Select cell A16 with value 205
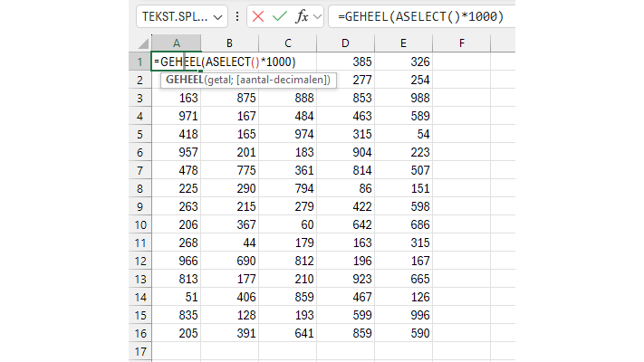Screen dimensions: 644x362 (x=177, y=333)
